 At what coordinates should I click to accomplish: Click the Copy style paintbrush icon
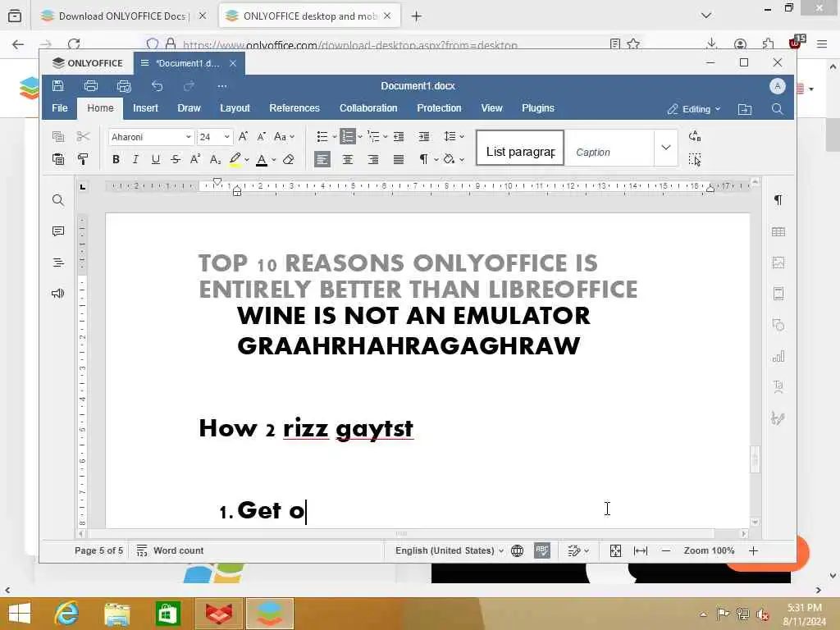(x=83, y=159)
